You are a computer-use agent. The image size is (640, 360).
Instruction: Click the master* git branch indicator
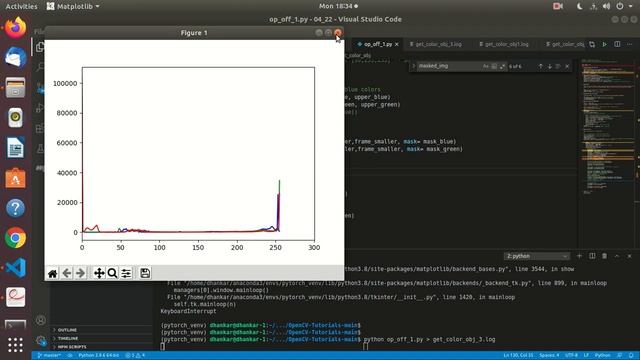49,356
